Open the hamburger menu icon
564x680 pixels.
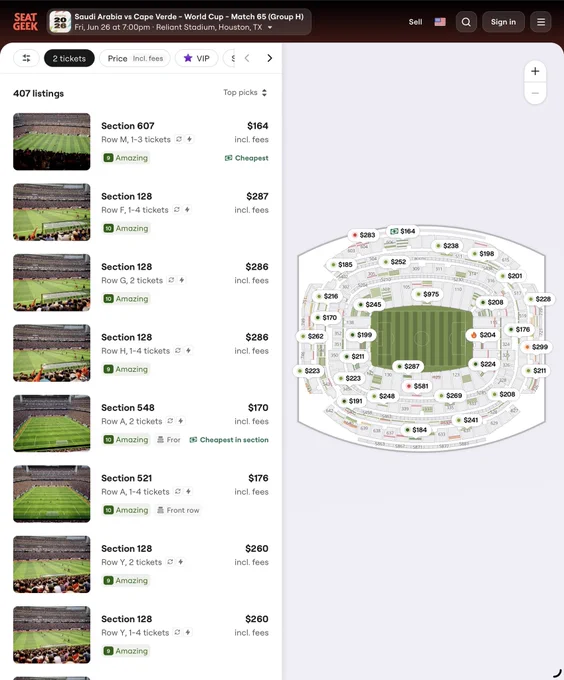point(541,22)
